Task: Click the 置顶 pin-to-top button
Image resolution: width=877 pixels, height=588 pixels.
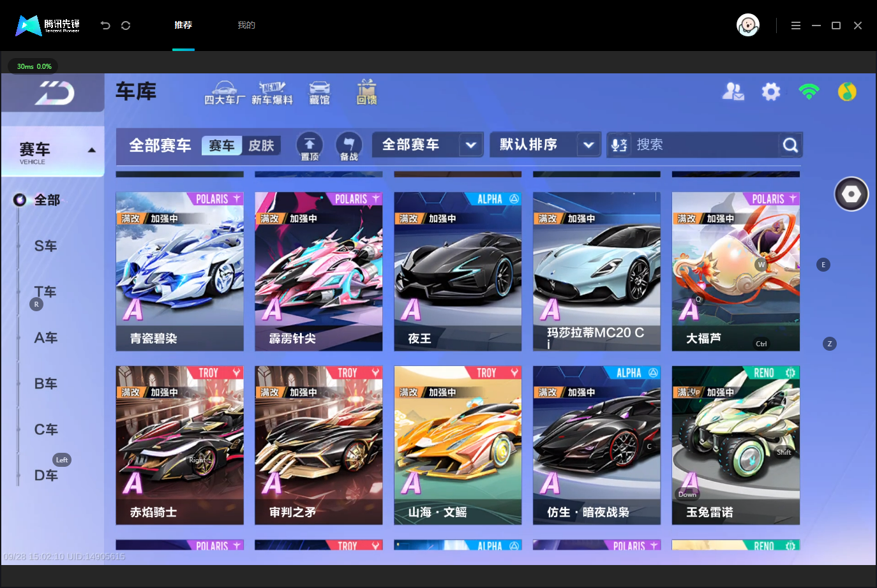Action: 310,146
